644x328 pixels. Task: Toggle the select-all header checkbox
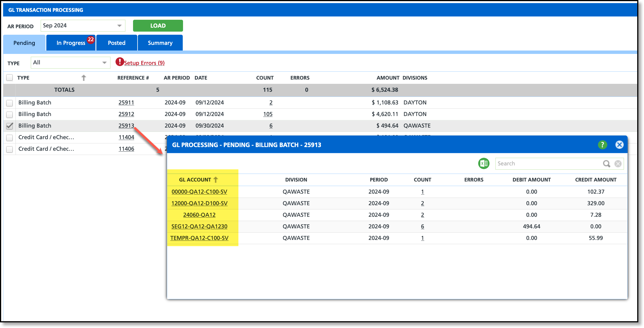[10, 78]
